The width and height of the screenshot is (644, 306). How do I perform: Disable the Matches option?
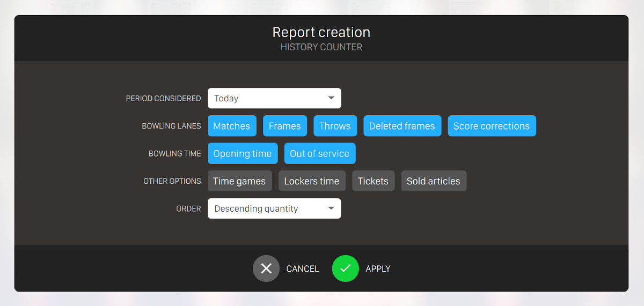click(232, 126)
